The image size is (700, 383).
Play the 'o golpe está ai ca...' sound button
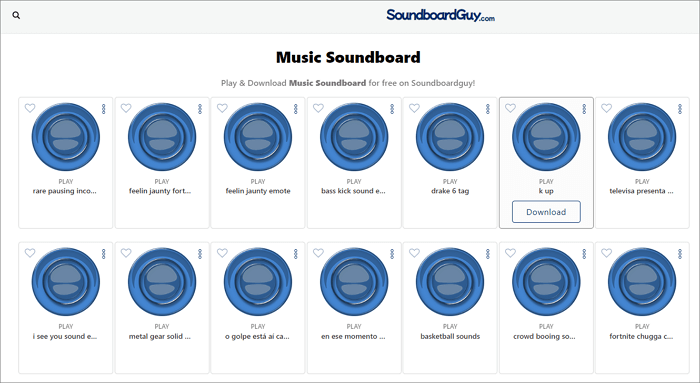coord(258,282)
